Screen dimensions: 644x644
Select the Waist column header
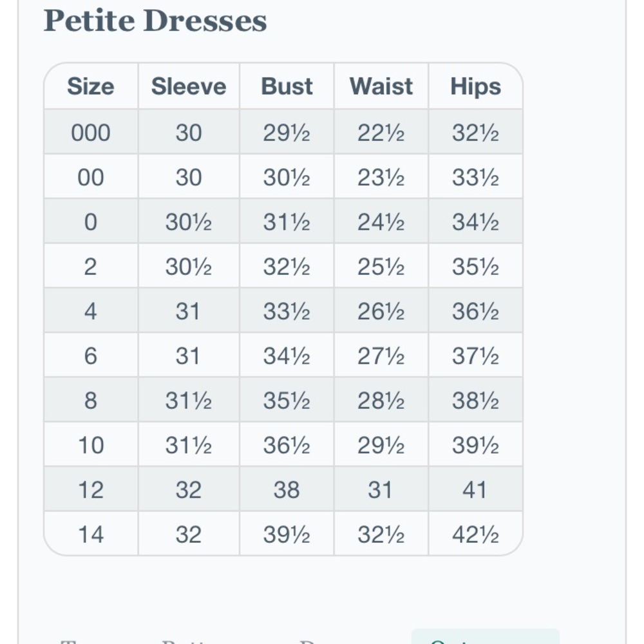pyautogui.click(x=381, y=86)
